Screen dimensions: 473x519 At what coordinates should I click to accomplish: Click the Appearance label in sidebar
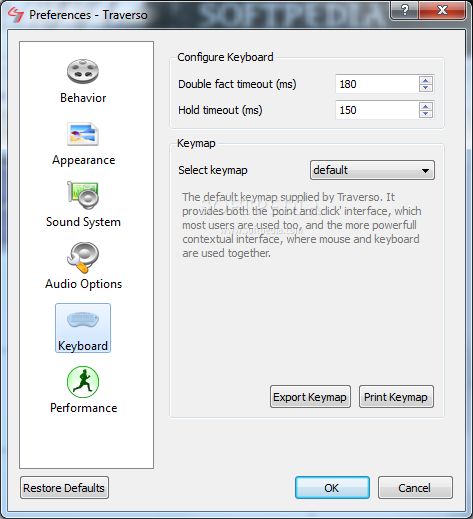point(83,160)
